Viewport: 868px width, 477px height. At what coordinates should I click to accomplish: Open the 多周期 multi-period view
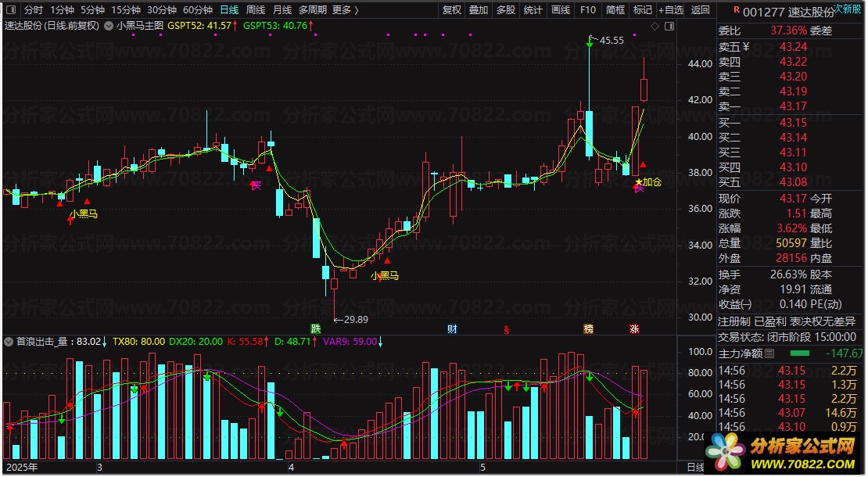click(313, 9)
